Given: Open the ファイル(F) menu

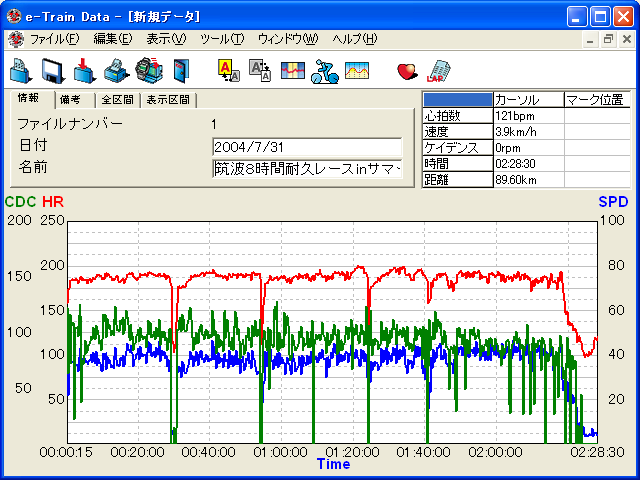Looking at the screenshot, I should (54, 39).
